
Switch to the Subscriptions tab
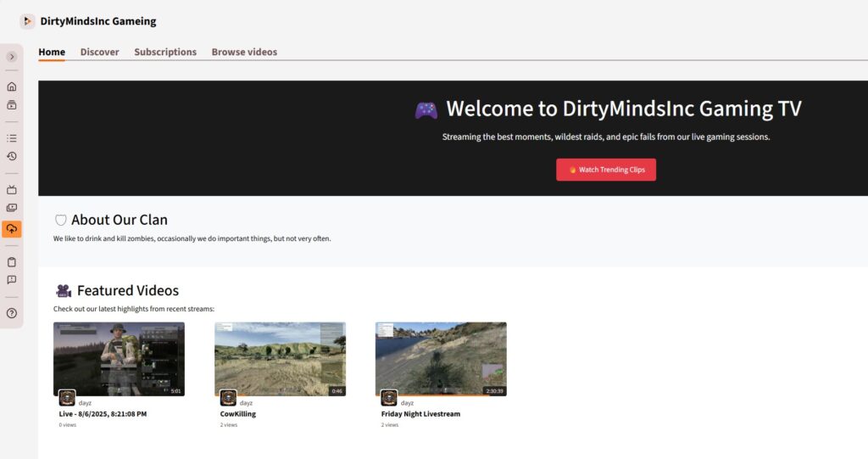coord(165,52)
